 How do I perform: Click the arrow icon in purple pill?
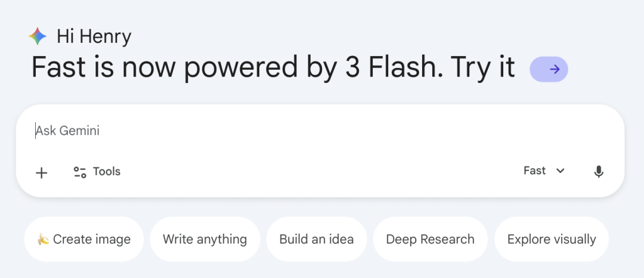(555, 69)
